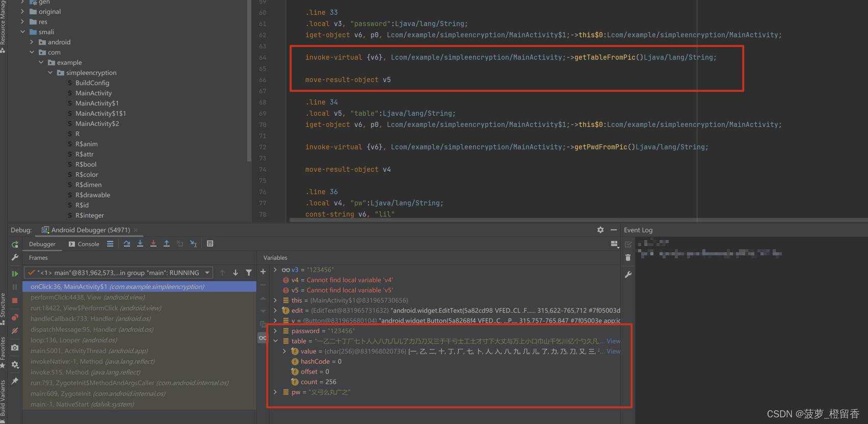The width and height of the screenshot is (868, 424).
Task: Open thread selector dropdown showing main RUNNING
Action: (118, 273)
